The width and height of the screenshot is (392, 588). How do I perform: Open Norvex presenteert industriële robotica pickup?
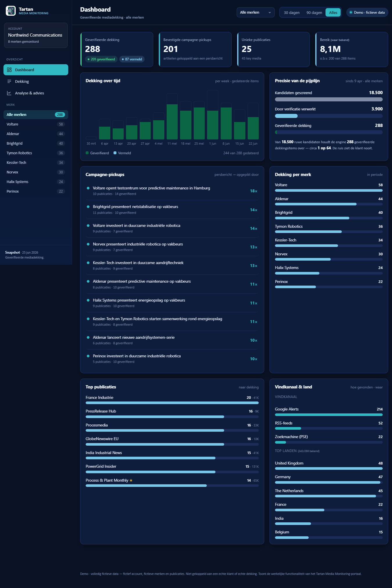(172, 247)
